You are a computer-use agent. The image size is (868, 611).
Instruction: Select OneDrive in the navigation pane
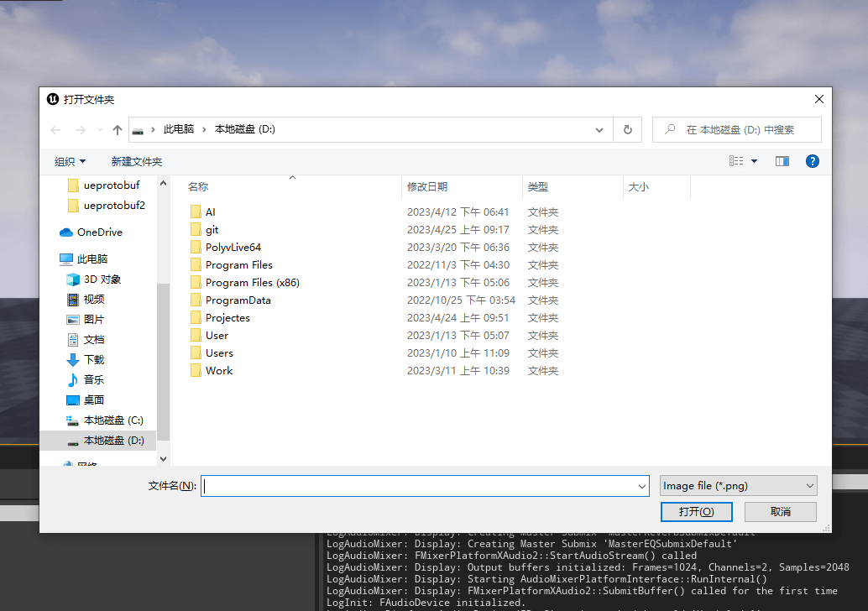(x=99, y=232)
